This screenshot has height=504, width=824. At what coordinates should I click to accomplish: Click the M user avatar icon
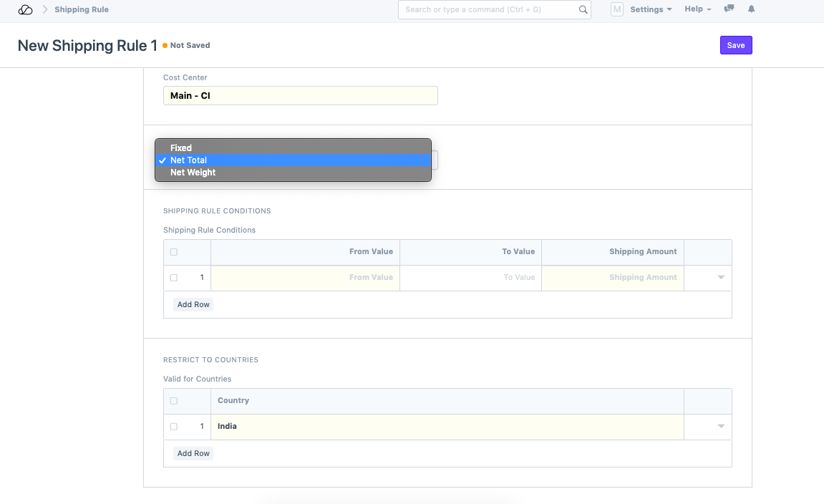click(616, 9)
